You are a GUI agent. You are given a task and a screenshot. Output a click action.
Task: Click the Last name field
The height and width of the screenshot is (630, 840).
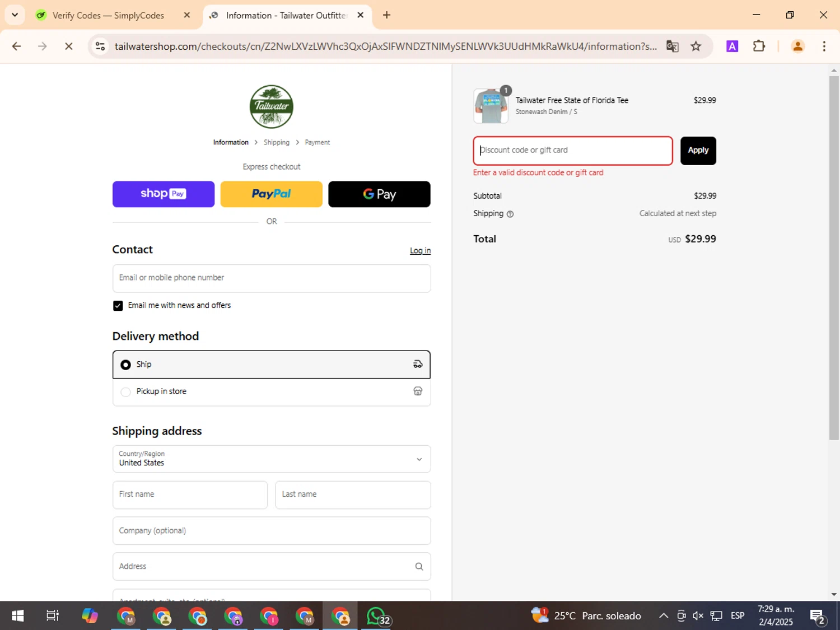click(353, 494)
